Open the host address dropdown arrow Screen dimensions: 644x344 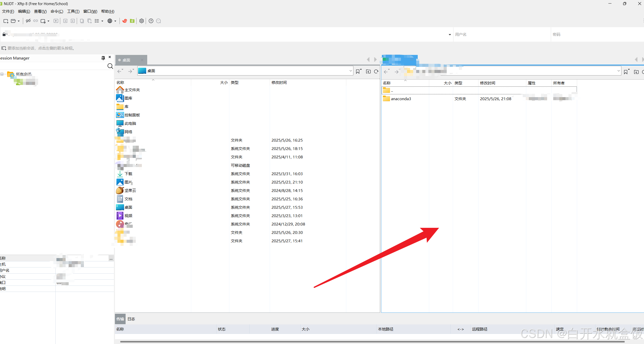450,35
